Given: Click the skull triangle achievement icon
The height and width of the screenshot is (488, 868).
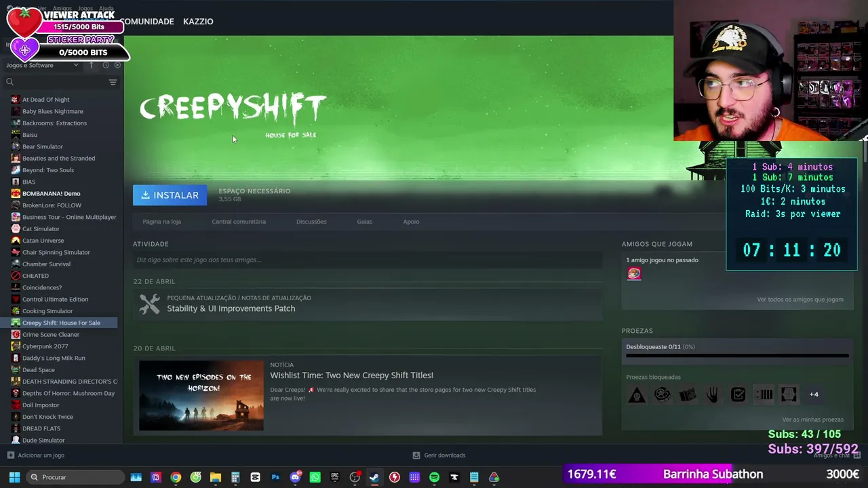Looking at the screenshot, I should tap(637, 394).
